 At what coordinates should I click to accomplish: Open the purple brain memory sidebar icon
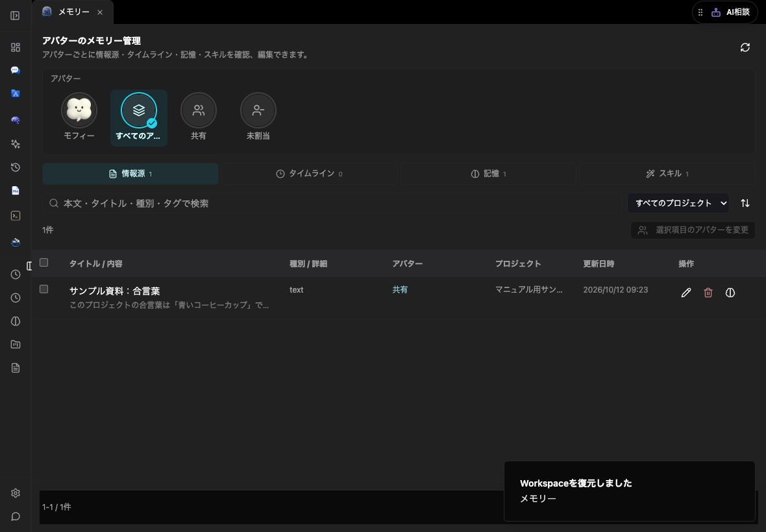click(16, 120)
